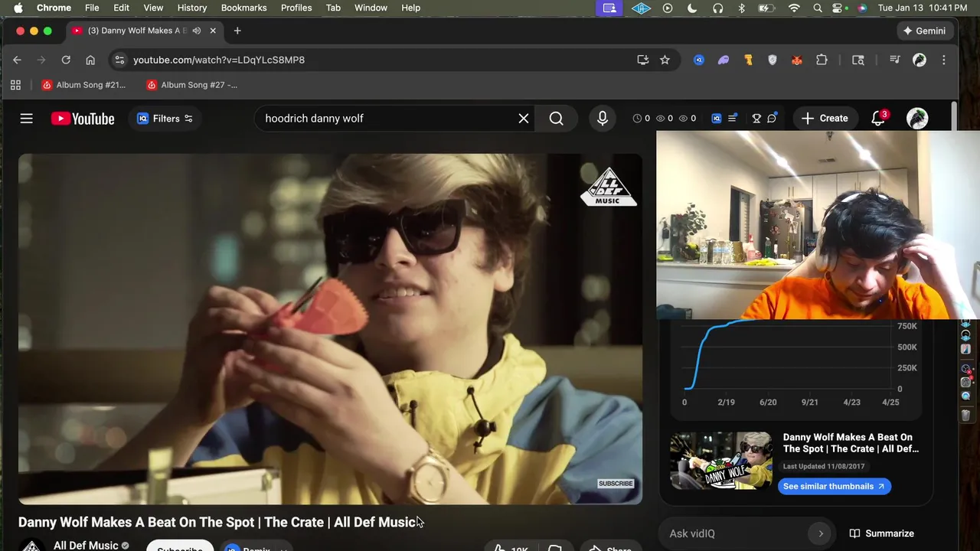Bookmark this page with the star

[x=665, y=60]
